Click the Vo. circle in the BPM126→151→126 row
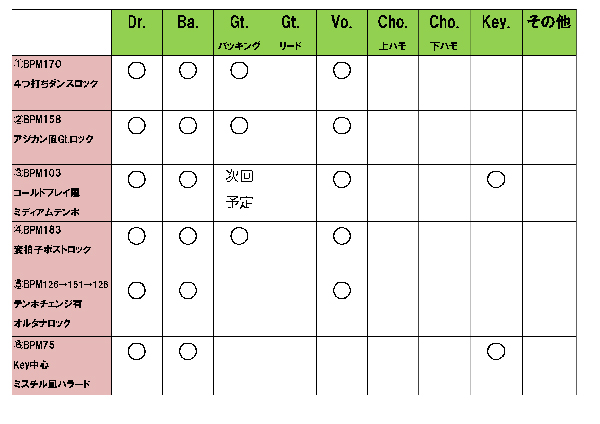This screenshot has height=424, width=600. [342, 290]
